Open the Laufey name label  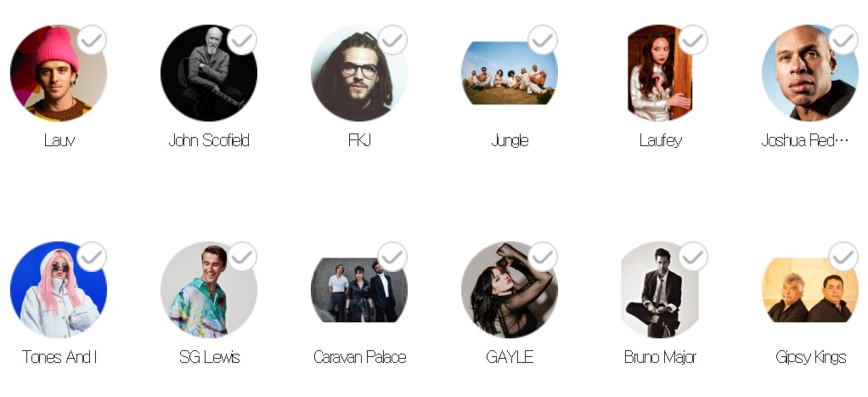[660, 141]
